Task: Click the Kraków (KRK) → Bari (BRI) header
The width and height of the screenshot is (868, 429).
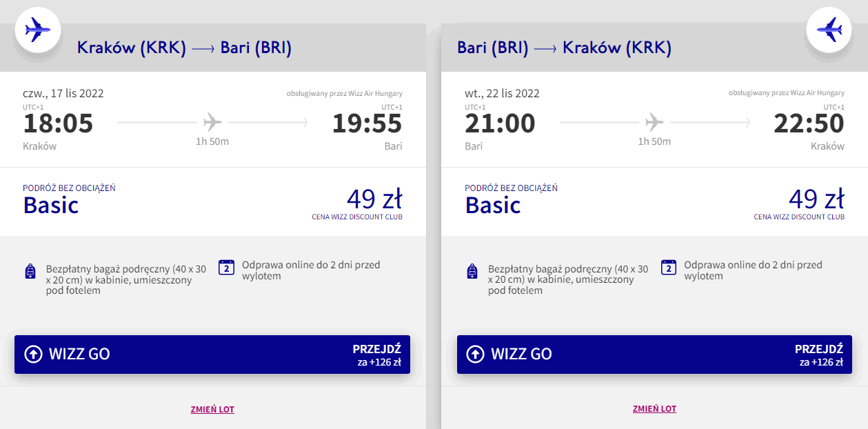Action: click(184, 48)
